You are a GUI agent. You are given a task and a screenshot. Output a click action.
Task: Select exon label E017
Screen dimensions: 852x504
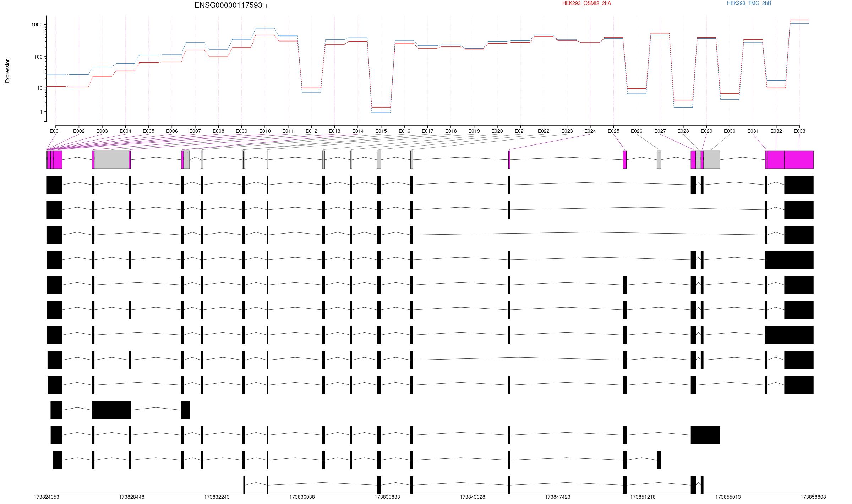coord(427,131)
